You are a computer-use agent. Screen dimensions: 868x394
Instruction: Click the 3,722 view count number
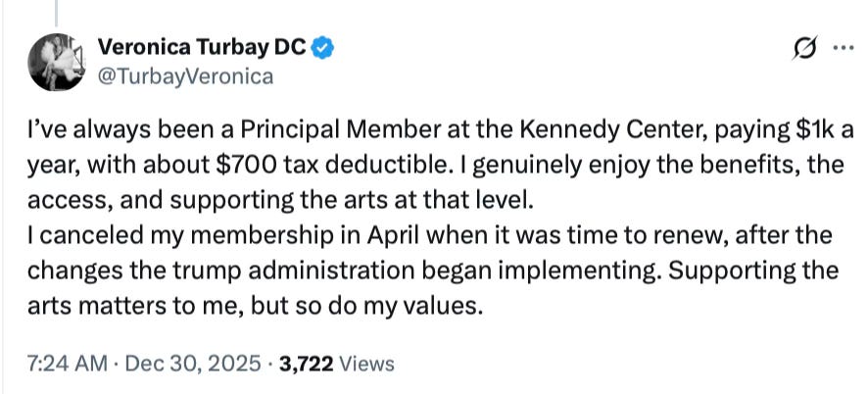307,364
